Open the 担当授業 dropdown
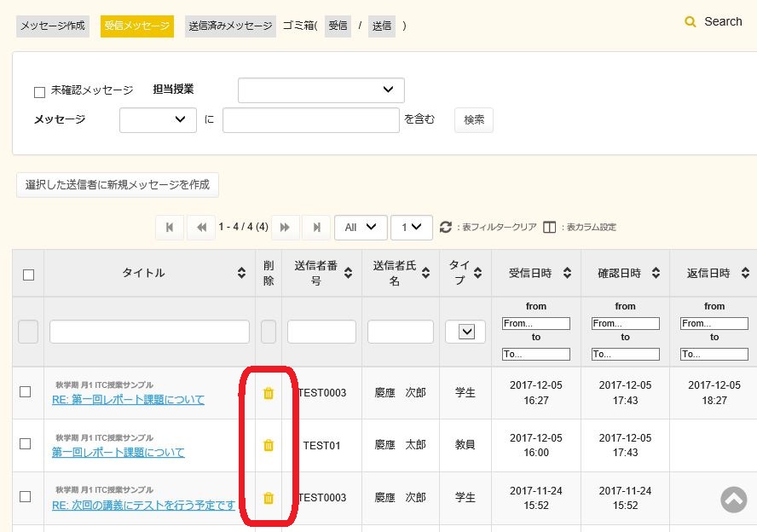 pos(321,90)
